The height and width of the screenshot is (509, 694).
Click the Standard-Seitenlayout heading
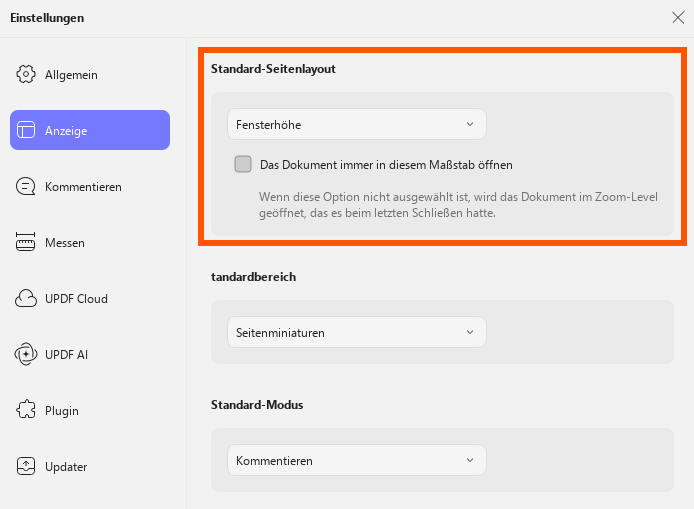tap(273, 69)
